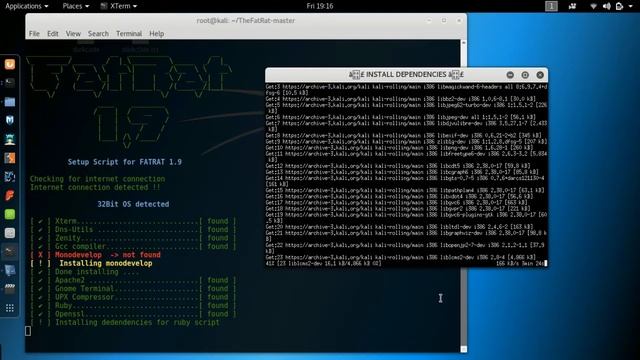Open the Files folder dock icon

pos(10,102)
